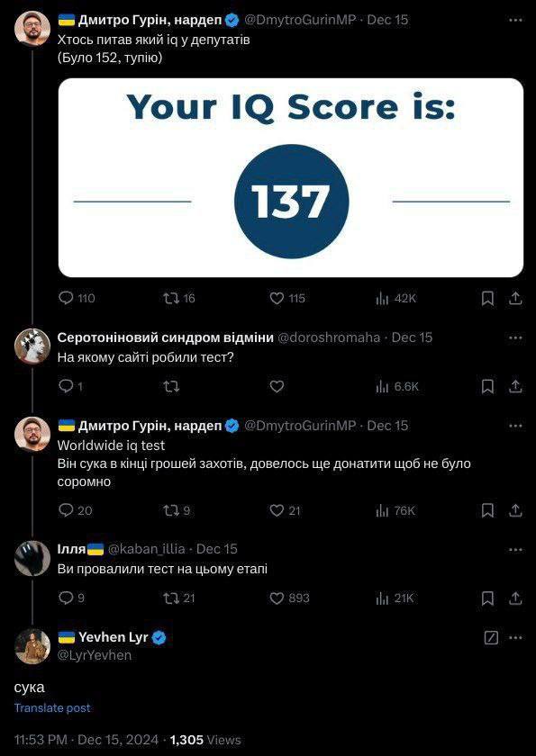The height and width of the screenshot is (756, 536).
Task: Open more options on kaban_illia's reply
Action: [x=516, y=550]
